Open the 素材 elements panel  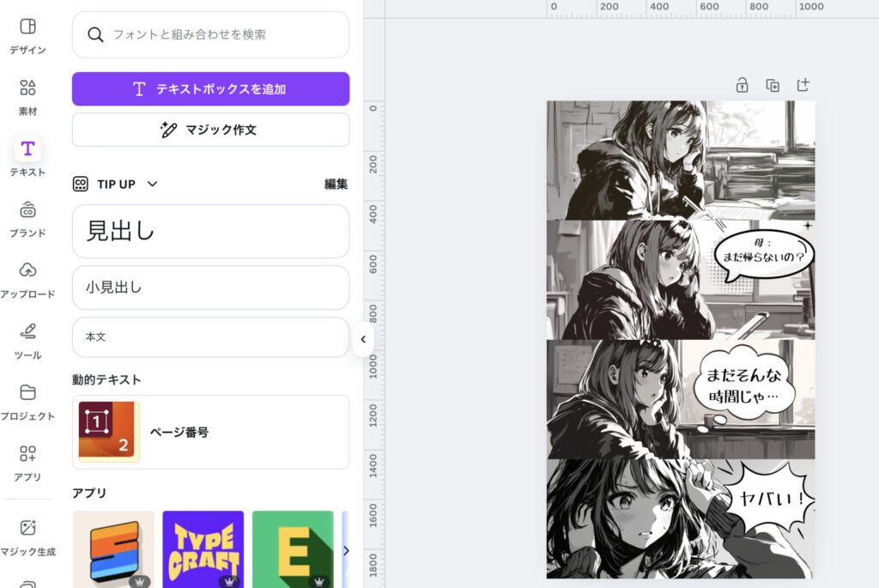tap(27, 96)
